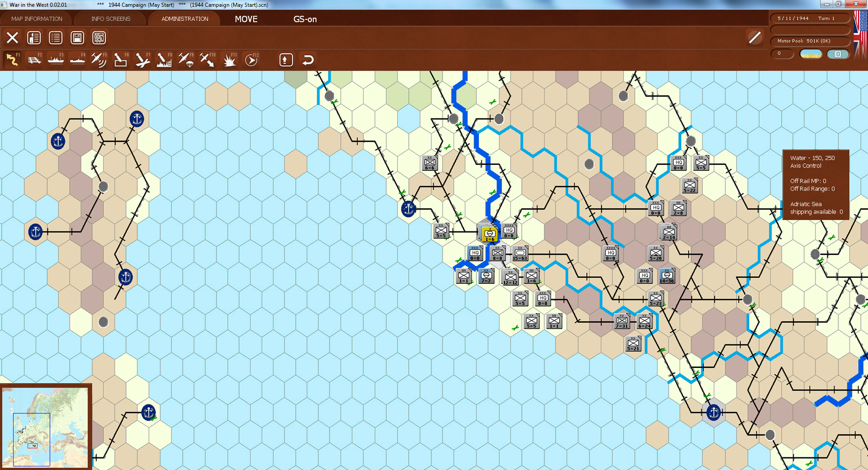
Task: Select the F10 air transfer mode icon
Action: coord(208,60)
